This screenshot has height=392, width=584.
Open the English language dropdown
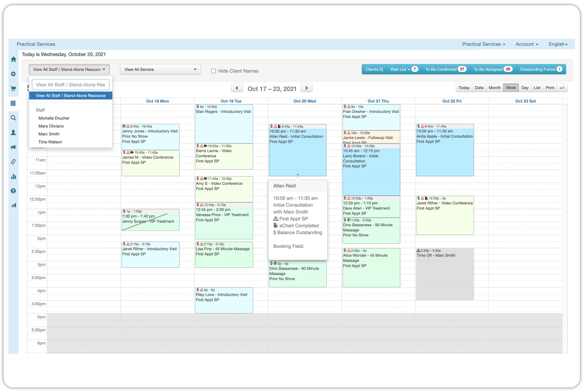pyautogui.click(x=558, y=44)
